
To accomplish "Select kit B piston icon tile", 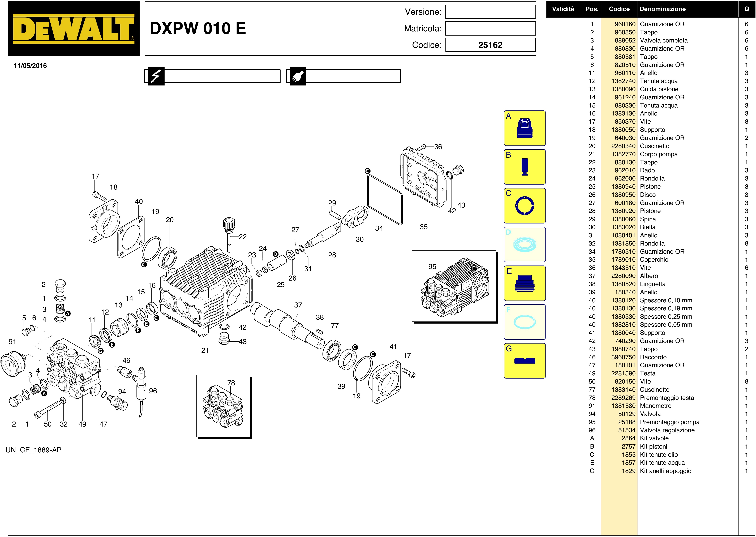I will click(x=525, y=167).
